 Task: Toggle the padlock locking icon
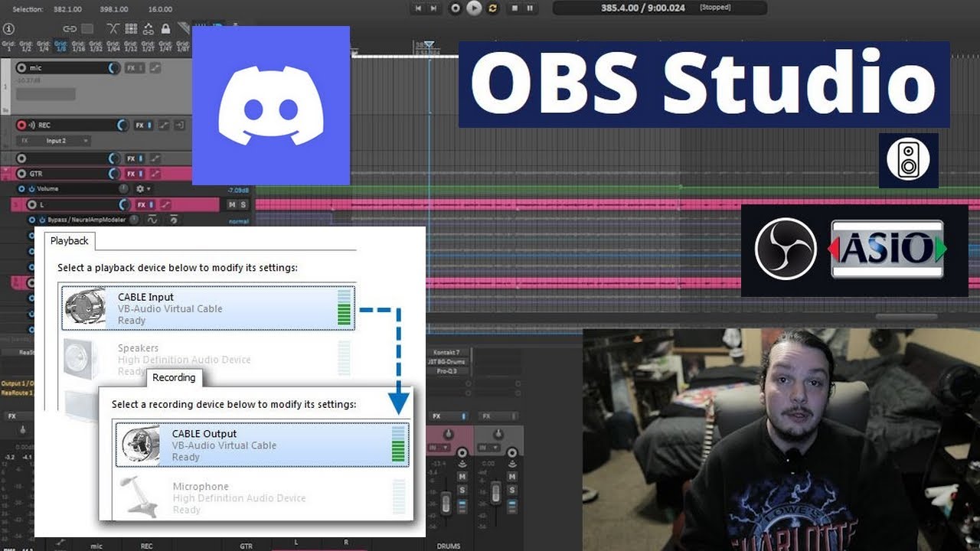[x=166, y=29]
